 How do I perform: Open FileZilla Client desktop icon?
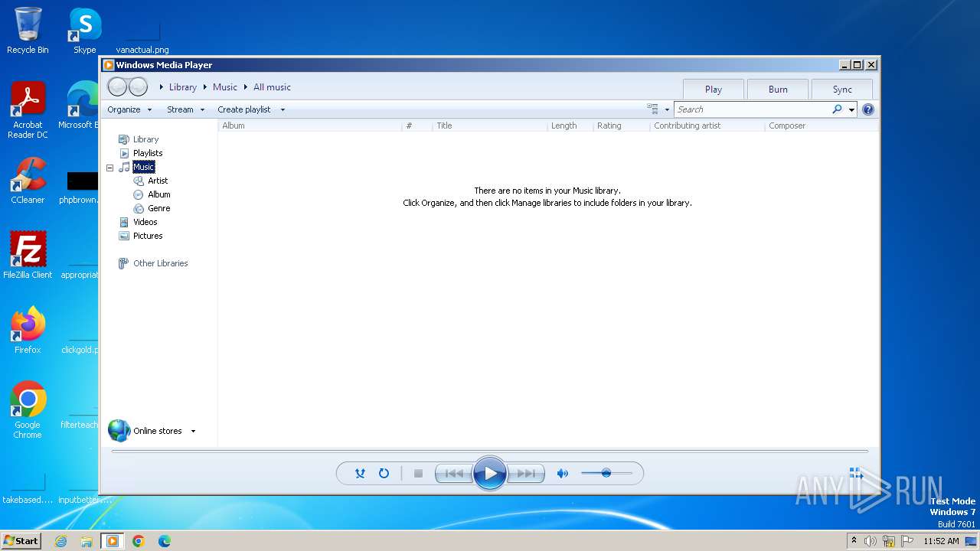pyautogui.click(x=28, y=256)
